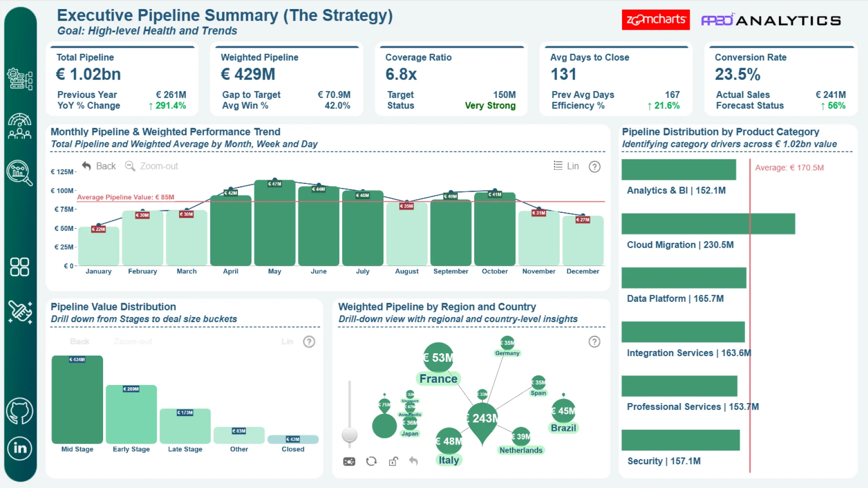Open the GitHub link icon in sidebar
868x488 pixels.
point(19,411)
